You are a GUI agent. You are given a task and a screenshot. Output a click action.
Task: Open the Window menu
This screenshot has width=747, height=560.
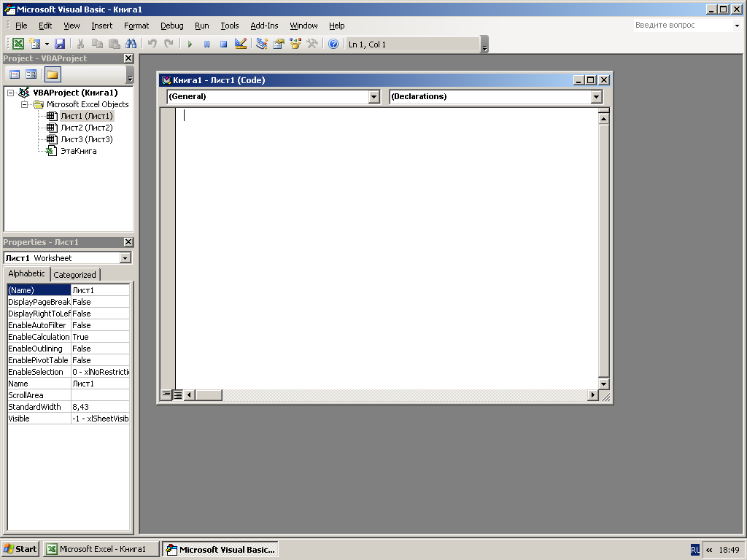[x=304, y=26]
